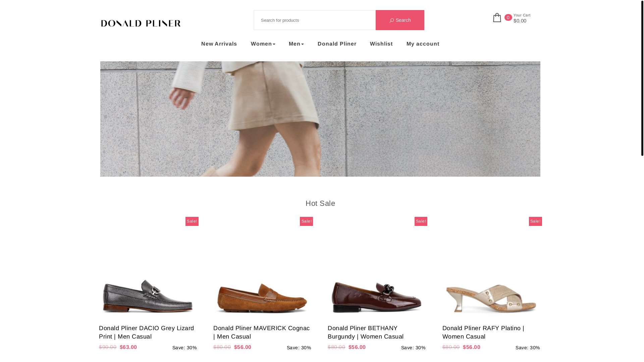
Task: Expand the Men menu dropdown
Action: 296,44
